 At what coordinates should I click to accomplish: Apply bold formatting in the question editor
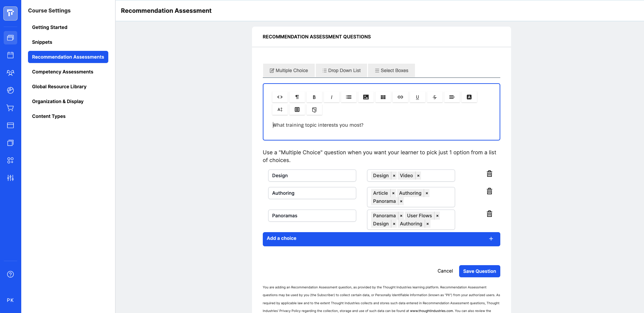coord(314,97)
